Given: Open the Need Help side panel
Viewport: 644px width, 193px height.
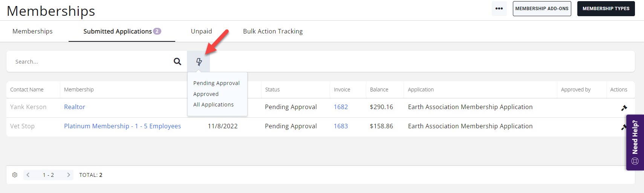Looking at the screenshot, I should (635, 142).
